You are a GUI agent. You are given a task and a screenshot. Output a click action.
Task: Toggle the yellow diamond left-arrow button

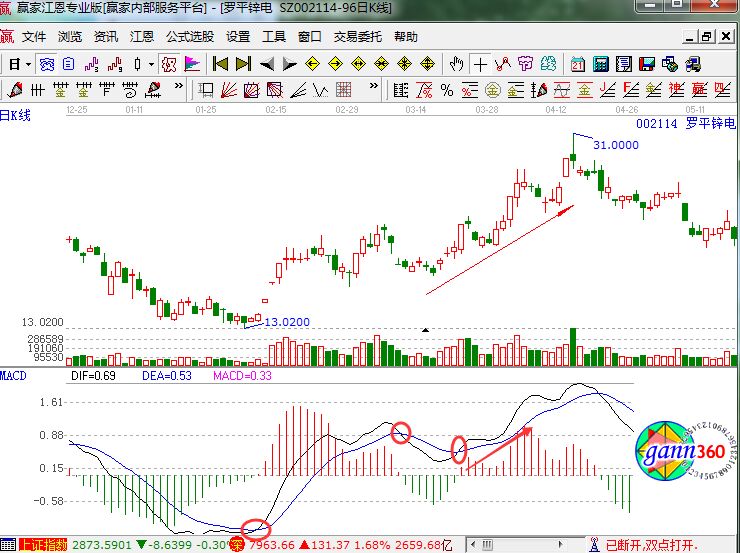coord(311,64)
